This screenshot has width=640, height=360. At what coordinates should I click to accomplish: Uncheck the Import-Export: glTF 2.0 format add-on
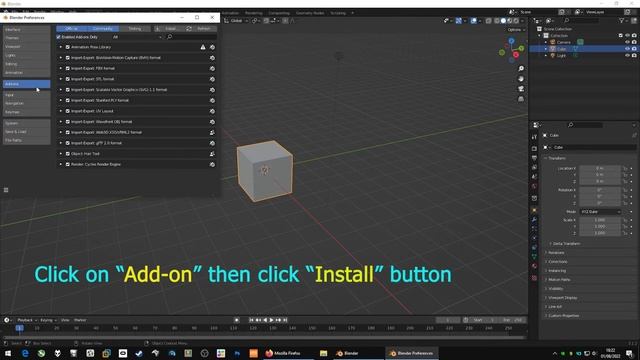pos(68,143)
